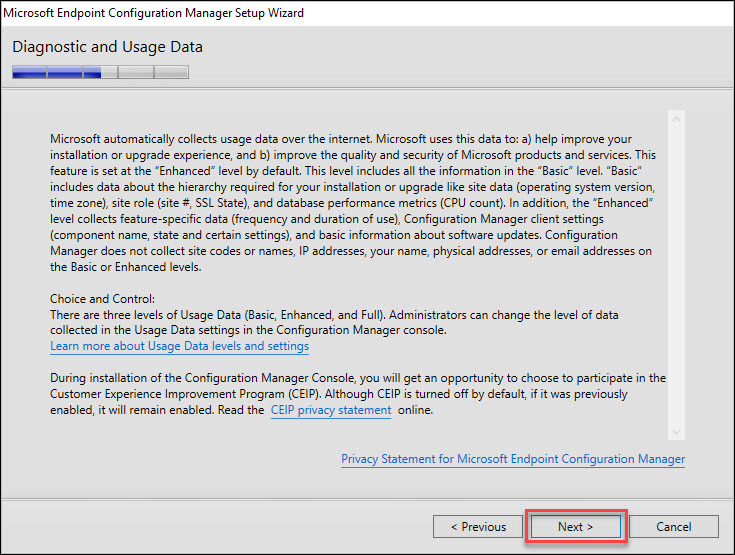Viewport: 735px width, 555px height.
Task: Click the vertical scrollbar track of the text pane
Action: [x=676, y=275]
